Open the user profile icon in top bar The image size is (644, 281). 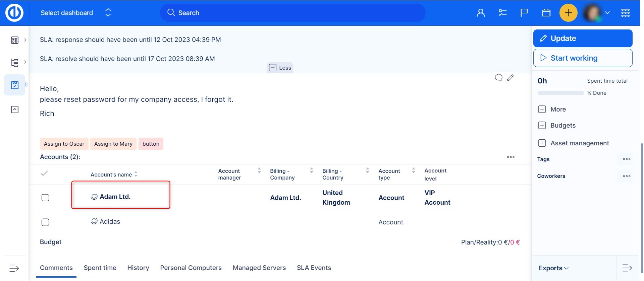[x=481, y=13]
